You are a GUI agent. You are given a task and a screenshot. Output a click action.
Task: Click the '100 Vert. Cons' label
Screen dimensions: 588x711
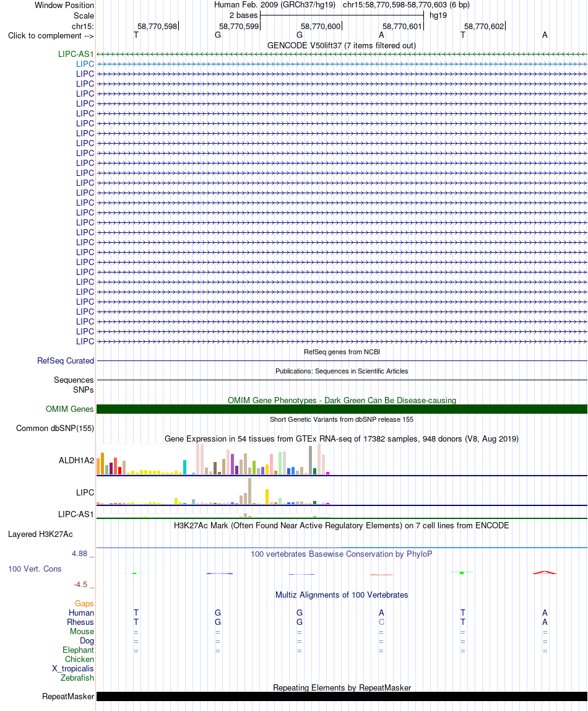[35, 569]
